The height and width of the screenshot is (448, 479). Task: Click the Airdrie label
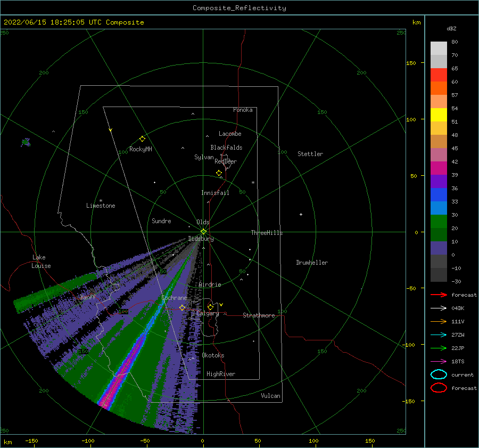(210, 284)
